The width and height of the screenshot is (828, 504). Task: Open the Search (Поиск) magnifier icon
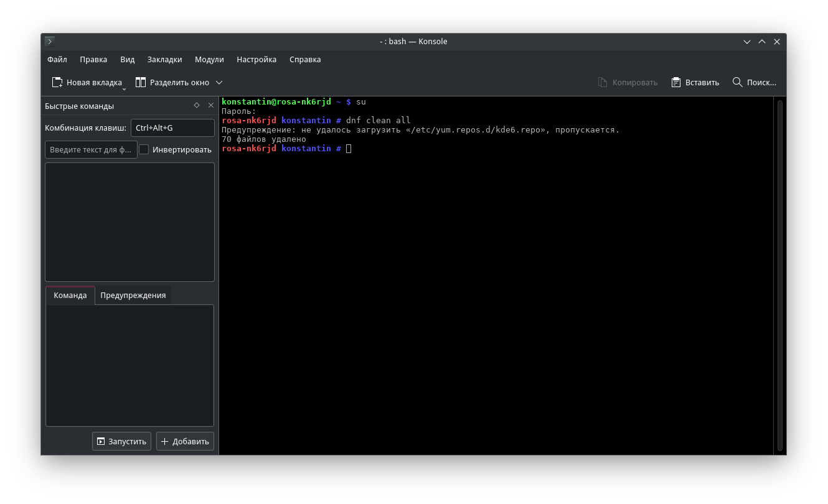(x=738, y=82)
